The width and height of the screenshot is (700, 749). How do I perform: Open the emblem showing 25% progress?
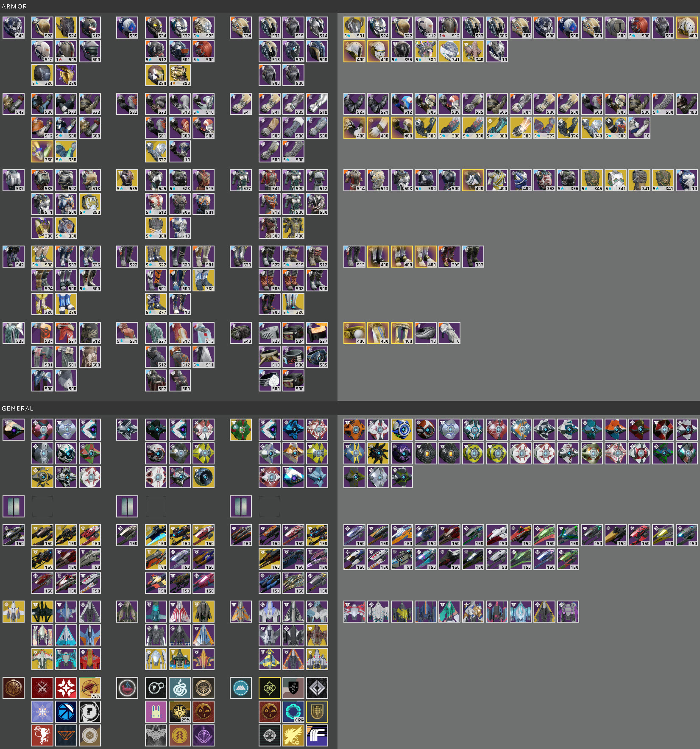(180, 712)
